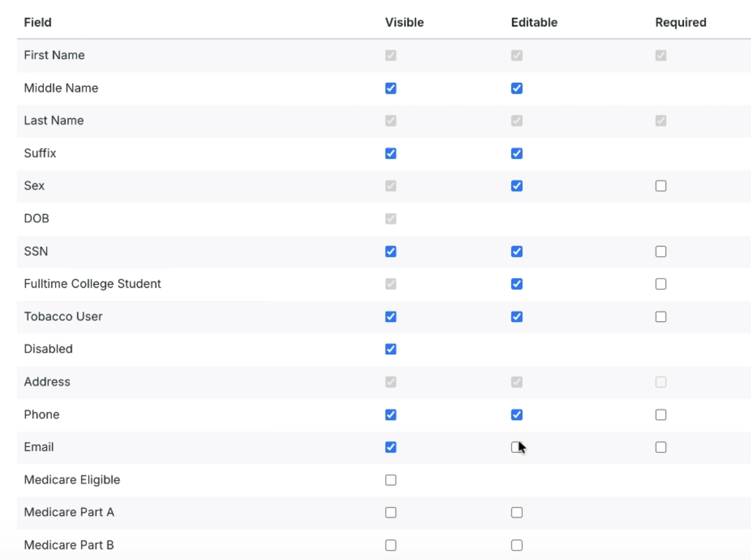Viewport: 751px width, 560px height.
Task: Uncheck Visible for Tobacco User
Action: (391, 316)
